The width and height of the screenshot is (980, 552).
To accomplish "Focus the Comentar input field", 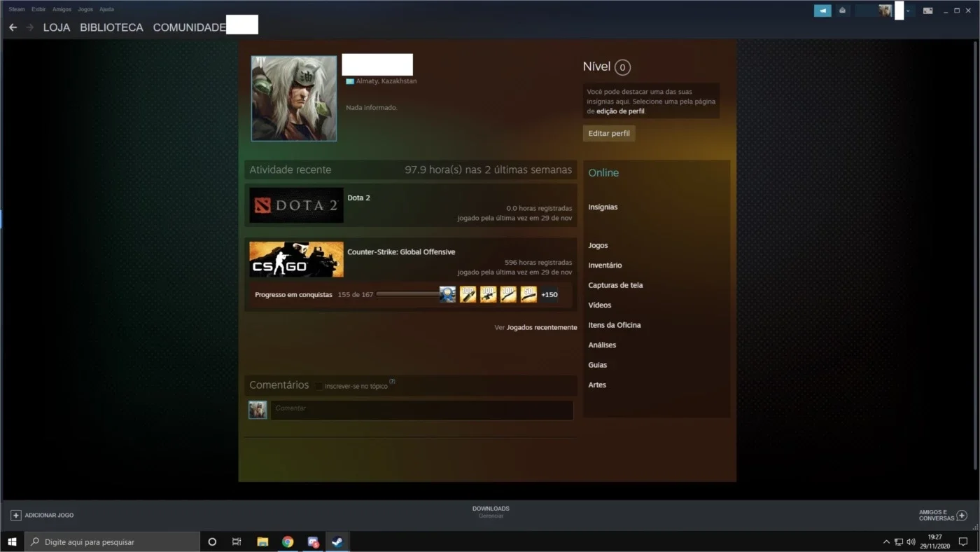I will (422, 410).
